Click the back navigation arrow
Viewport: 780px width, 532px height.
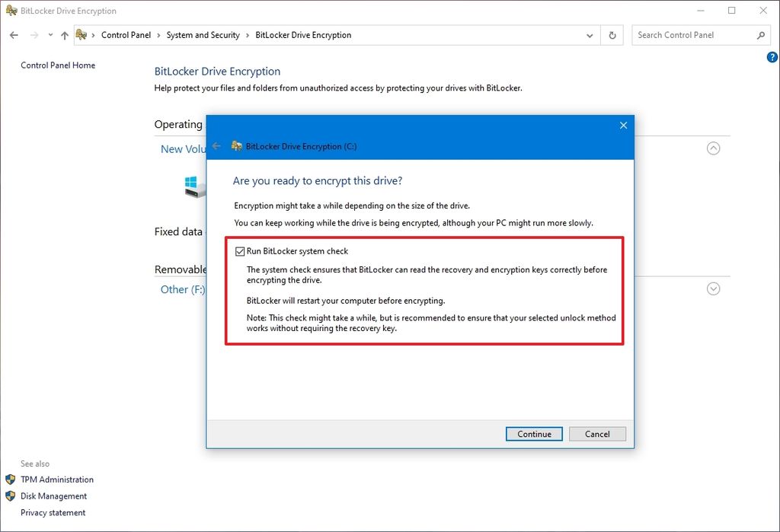(13, 35)
